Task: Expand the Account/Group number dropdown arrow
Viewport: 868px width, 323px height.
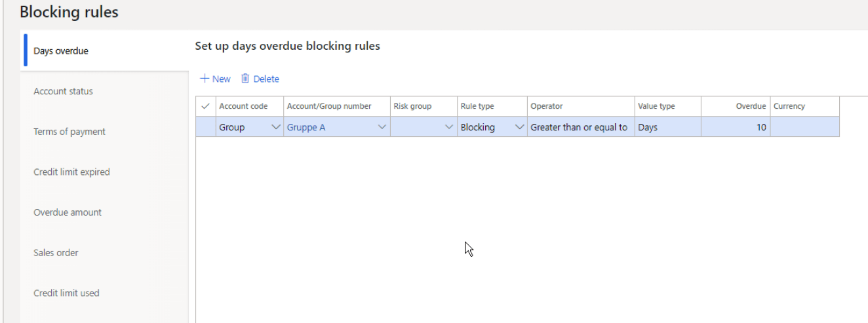Action: pos(382,127)
